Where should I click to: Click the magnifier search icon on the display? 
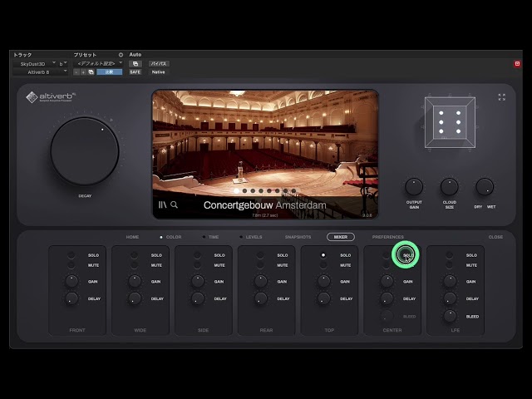coord(174,204)
